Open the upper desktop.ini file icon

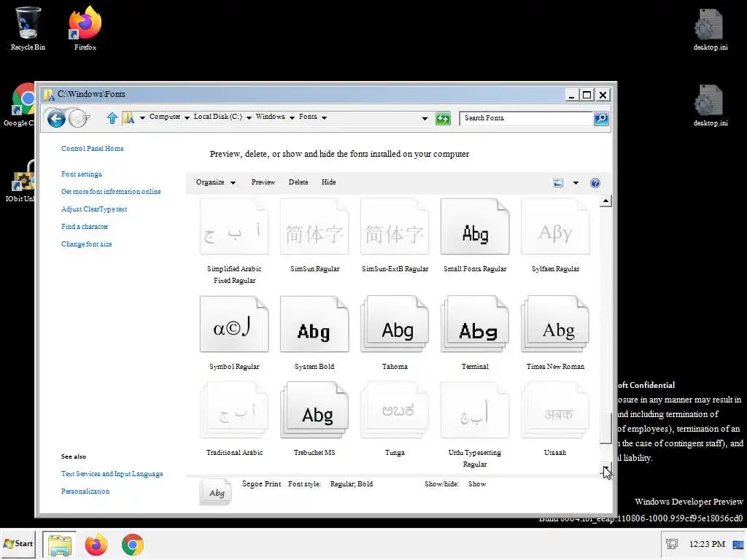click(711, 29)
